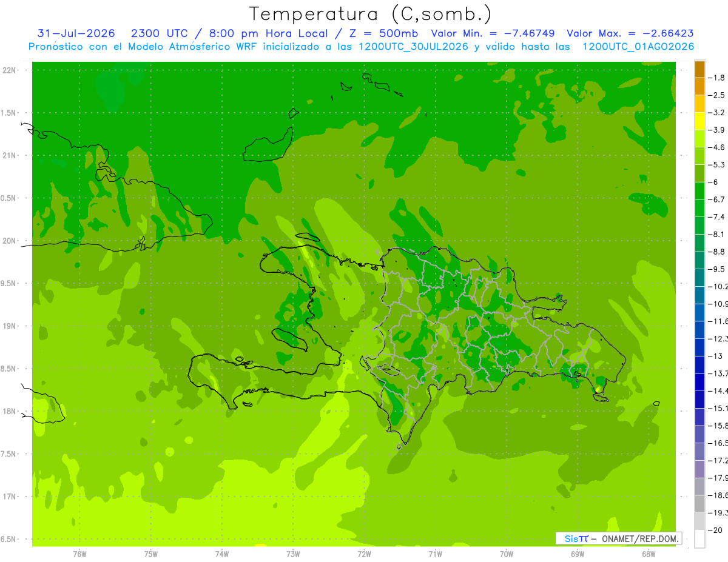Click the "17N" latitude axis label
Viewport: 728px width, 562px height.
[x=10, y=497]
